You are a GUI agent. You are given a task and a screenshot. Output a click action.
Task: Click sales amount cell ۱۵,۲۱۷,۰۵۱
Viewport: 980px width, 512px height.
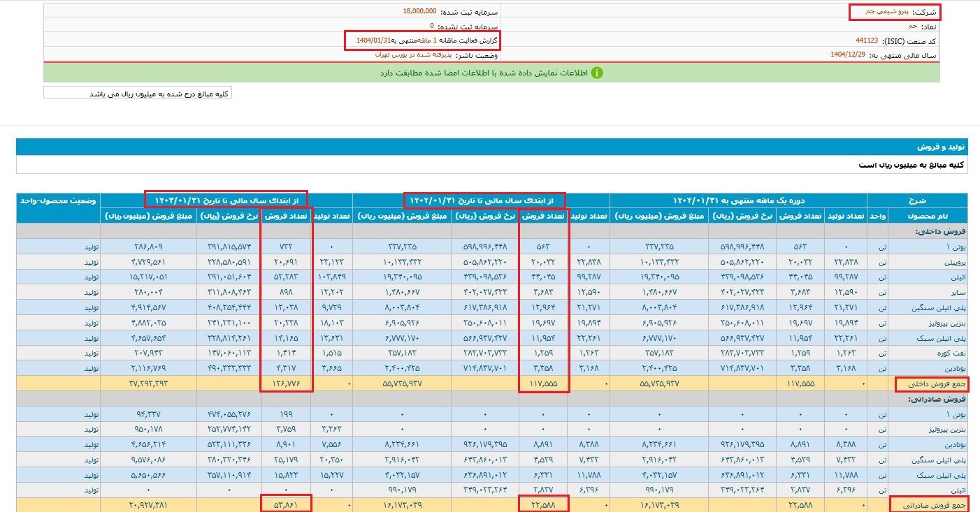[x=148, y=277]
